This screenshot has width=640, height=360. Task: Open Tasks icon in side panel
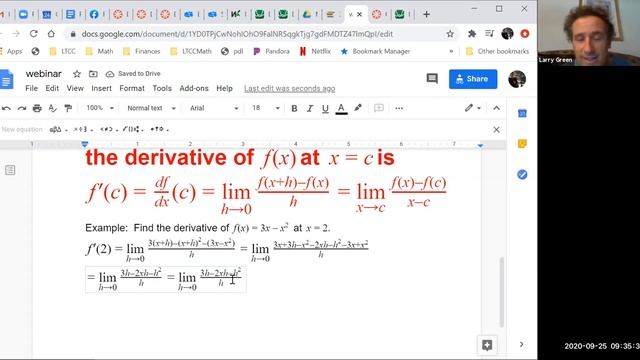(522, 175)
